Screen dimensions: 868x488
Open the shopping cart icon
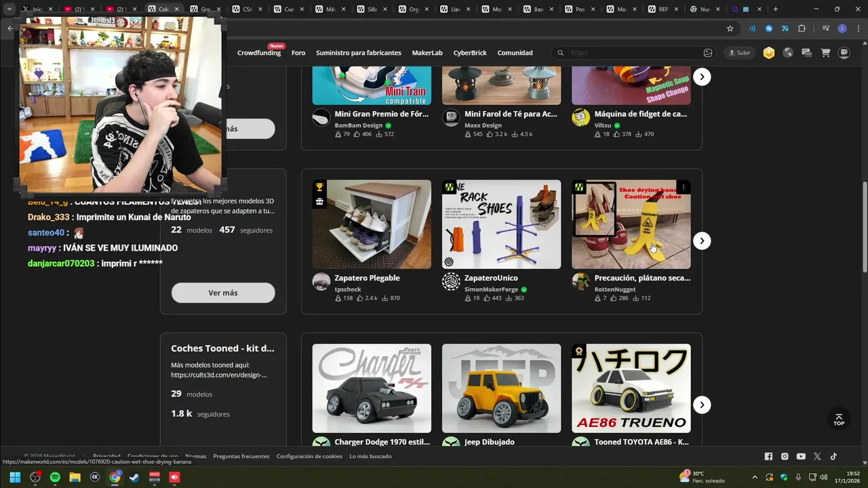[825, 53]
